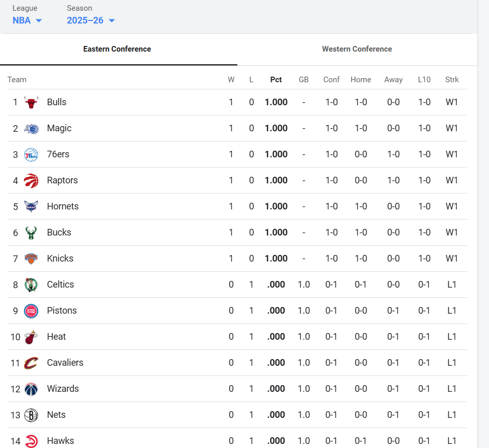Open the Pistons team name
Screen dimensions: 489x448
(x=62, y=311)
